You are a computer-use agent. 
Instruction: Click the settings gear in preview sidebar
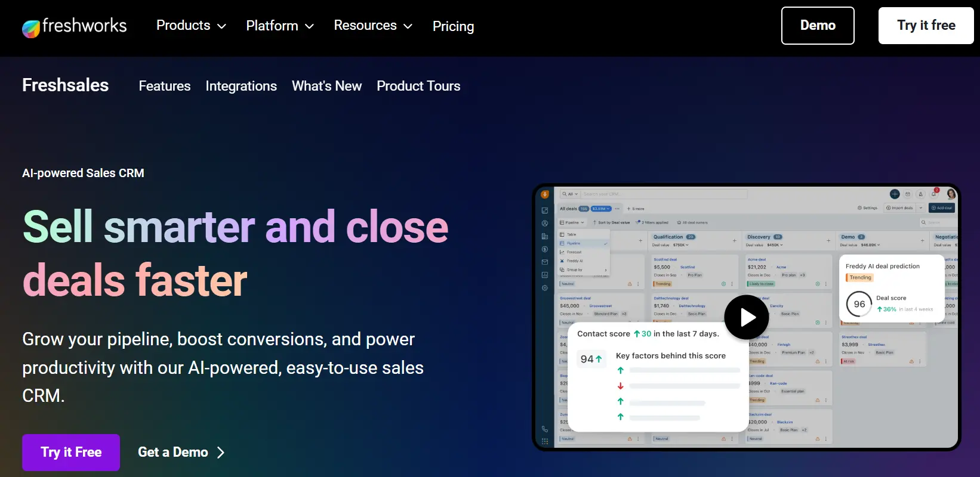(x=545, y=288)
